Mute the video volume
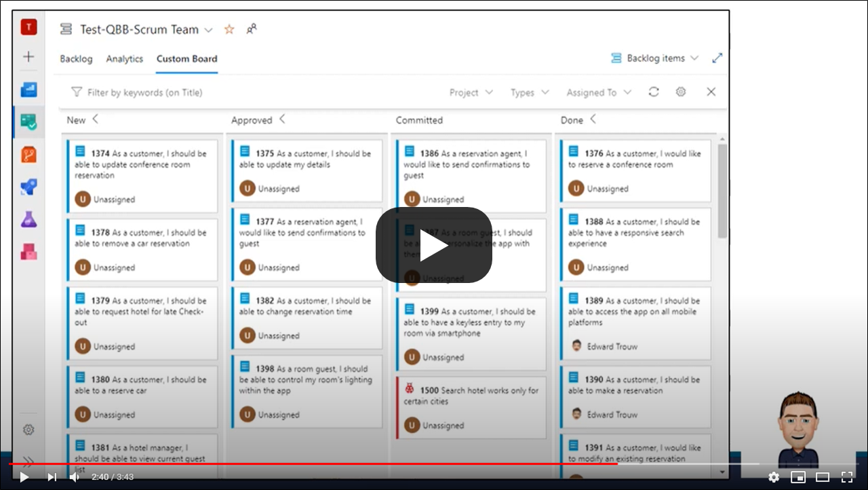Viewport: 868px width, 490px height. point(75,477)
